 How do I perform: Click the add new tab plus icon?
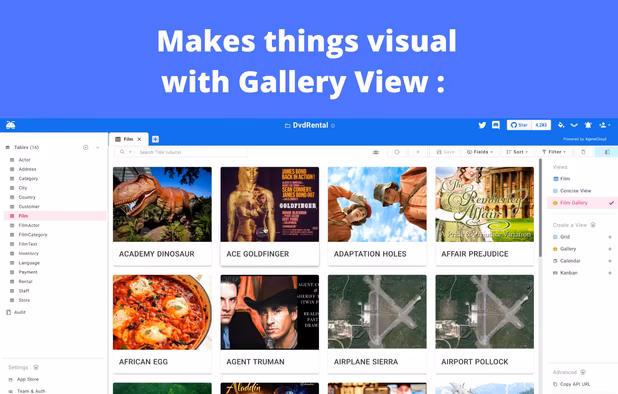pos(155,139)
